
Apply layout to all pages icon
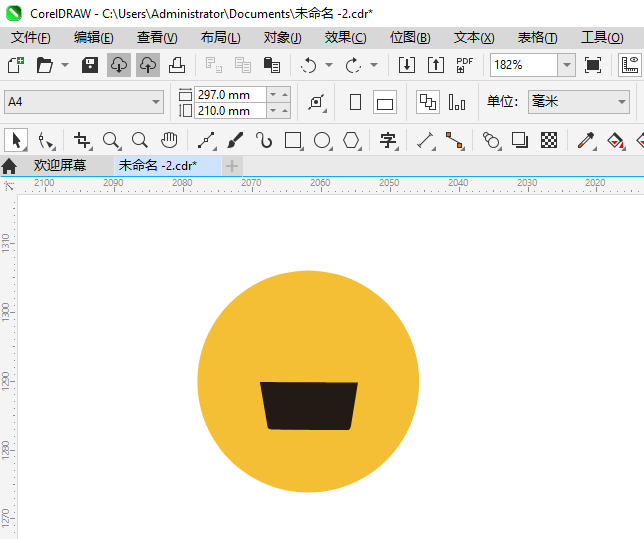tap(428, 102)
